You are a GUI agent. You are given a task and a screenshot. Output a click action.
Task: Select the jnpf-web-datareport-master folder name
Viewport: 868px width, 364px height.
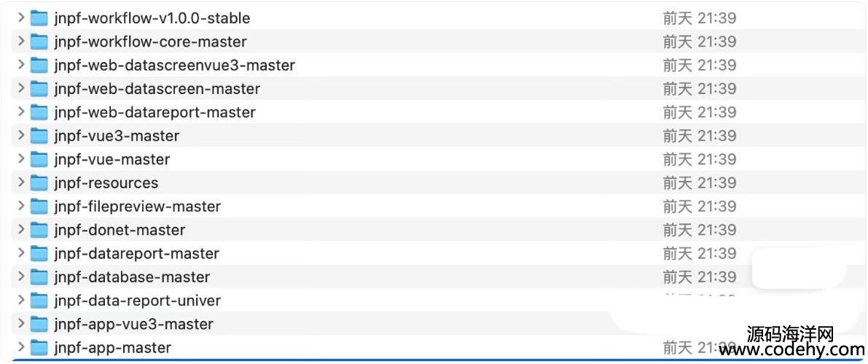pos(155,112)
